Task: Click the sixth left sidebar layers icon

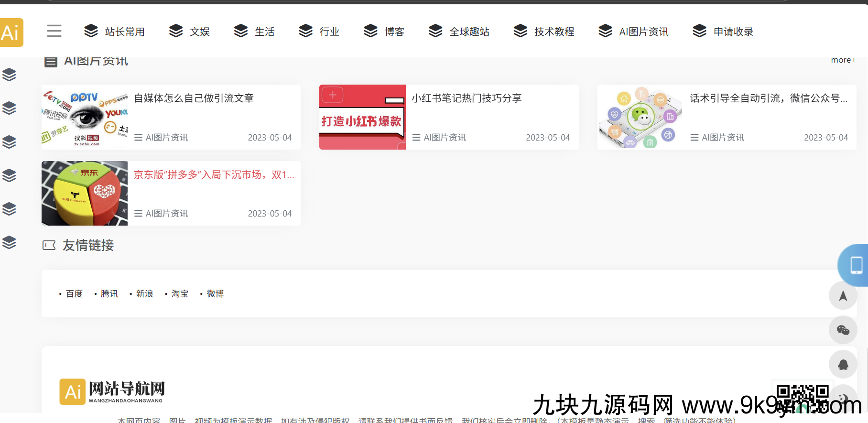Action: click(x=9, y=242)
